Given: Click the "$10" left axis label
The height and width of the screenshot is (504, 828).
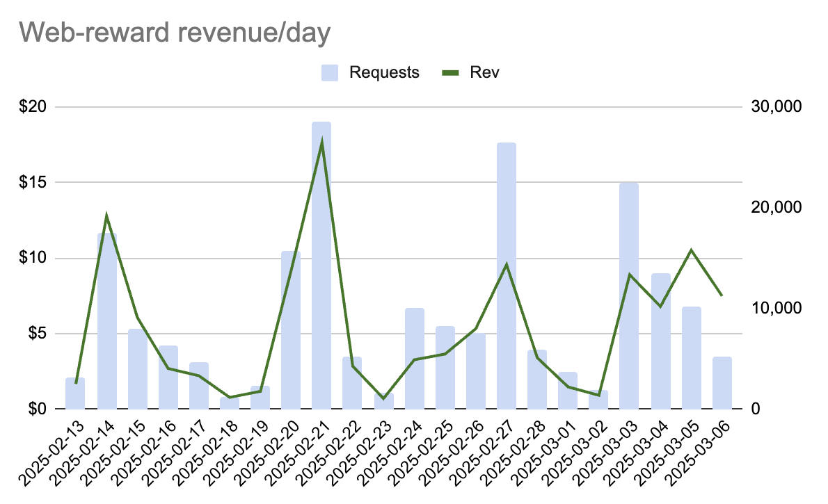Looking at the screenshot, I should coord(33,258).
